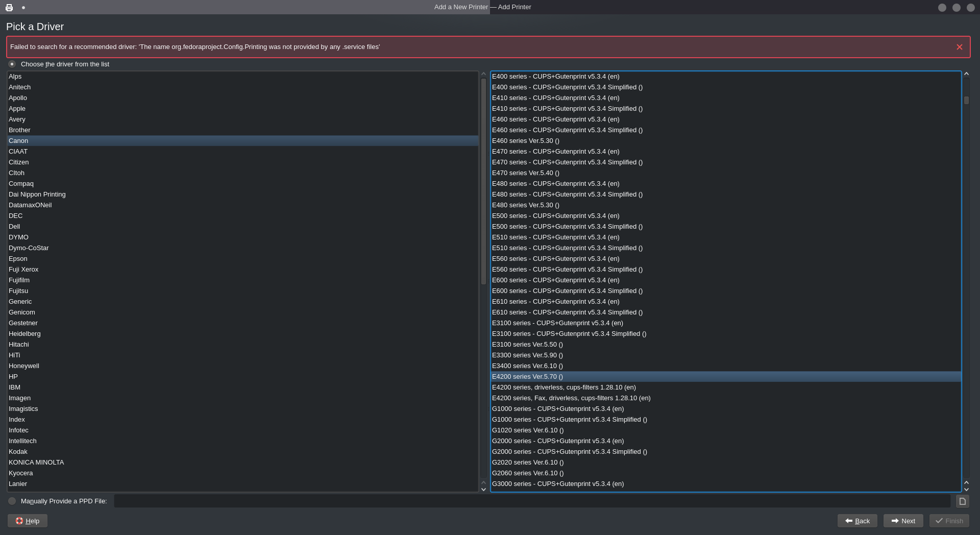Select Anitech manufacturer
This screenshot has width=980, height=535.
click(x=243, y=87)
